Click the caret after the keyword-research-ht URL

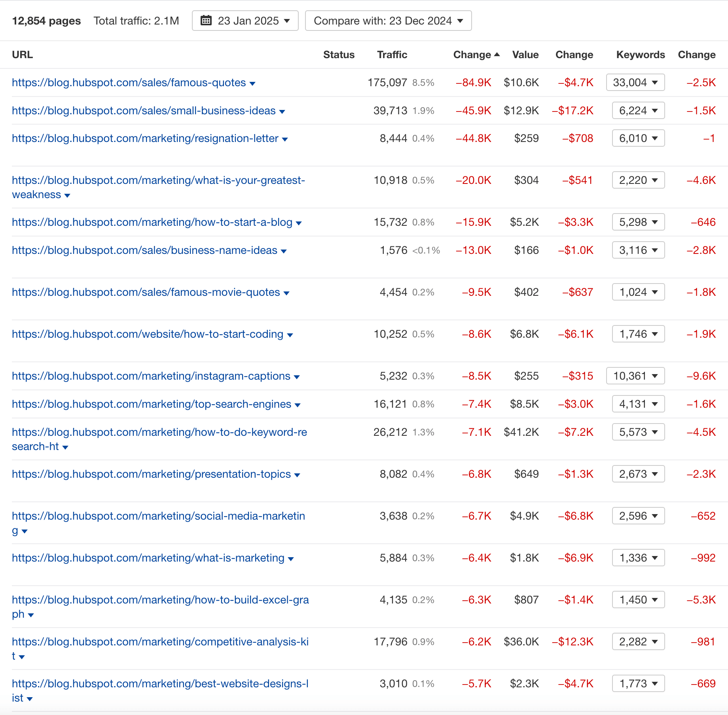[65, 447]
